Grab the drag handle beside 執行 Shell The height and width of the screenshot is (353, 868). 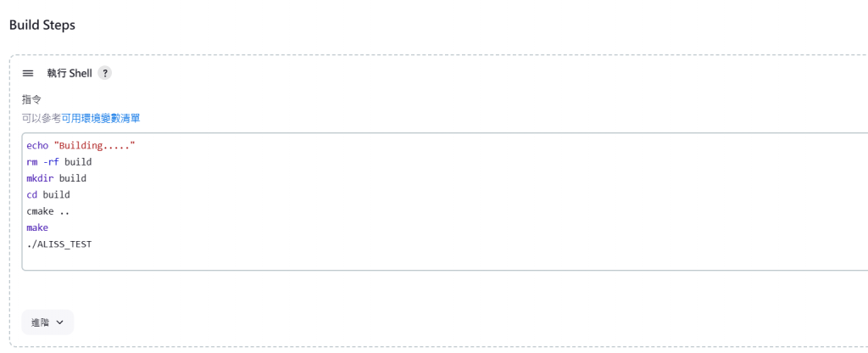28,73
